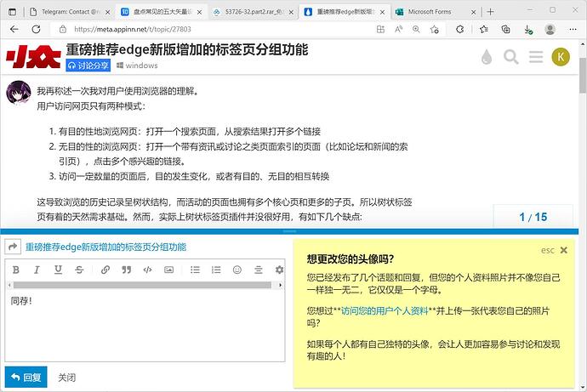Open browser Collections
The image size is (587, 392).
click(506, 29)
